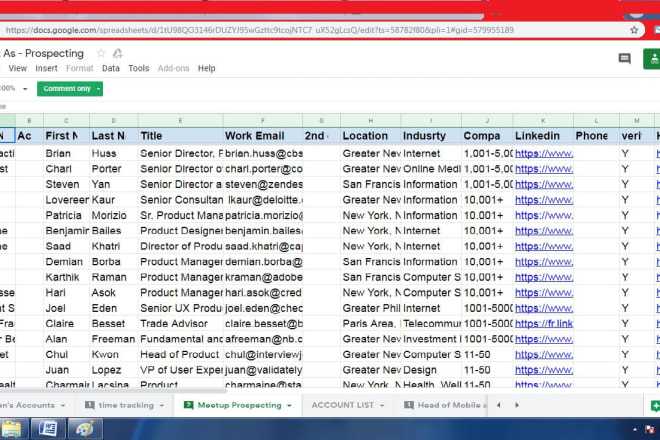Open the Microsoft Word taskbar icon
This screenshot has height=440, width=660.
pyautogui.click(x=48, y=429)
